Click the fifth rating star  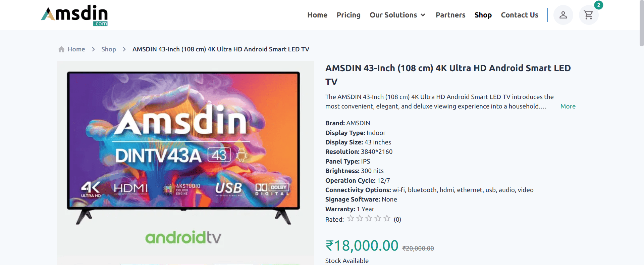coord(387,218)
